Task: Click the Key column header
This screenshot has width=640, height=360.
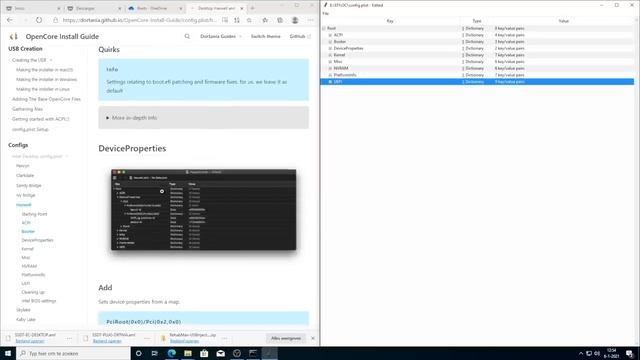Action: [390, 21]
